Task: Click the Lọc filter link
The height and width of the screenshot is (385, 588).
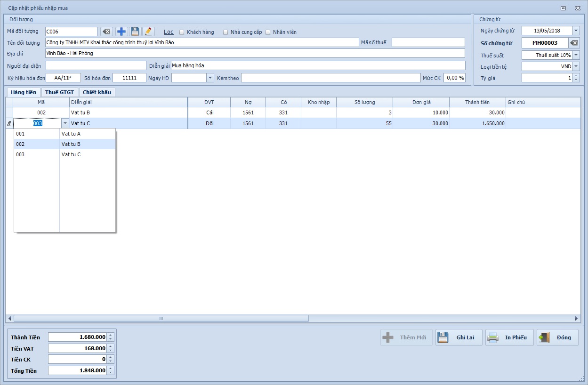Action: (x=169, y=32)
